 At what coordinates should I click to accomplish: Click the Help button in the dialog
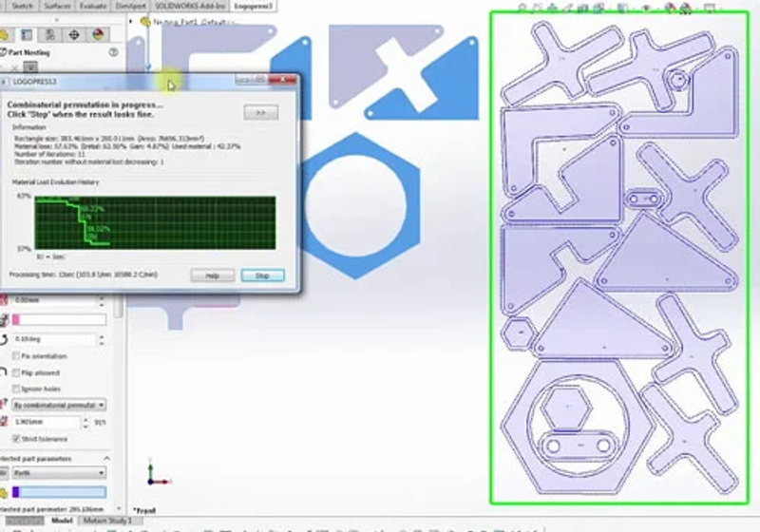click(212, 275)
